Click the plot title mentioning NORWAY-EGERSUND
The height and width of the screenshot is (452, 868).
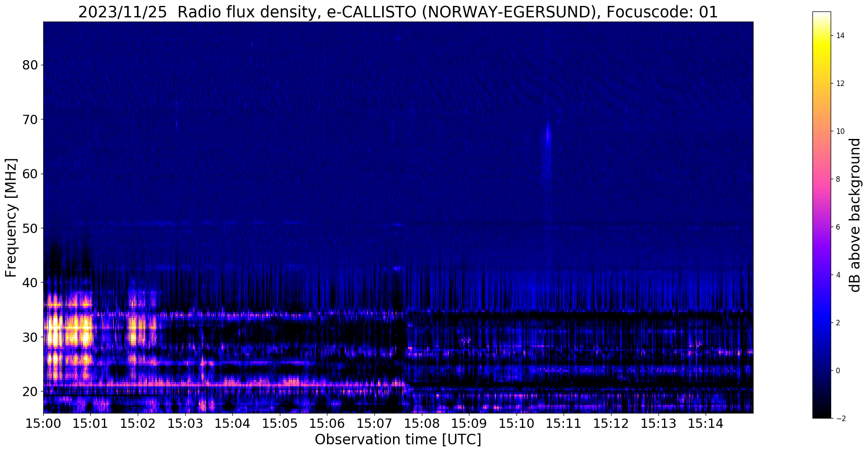tap(398, 12)
